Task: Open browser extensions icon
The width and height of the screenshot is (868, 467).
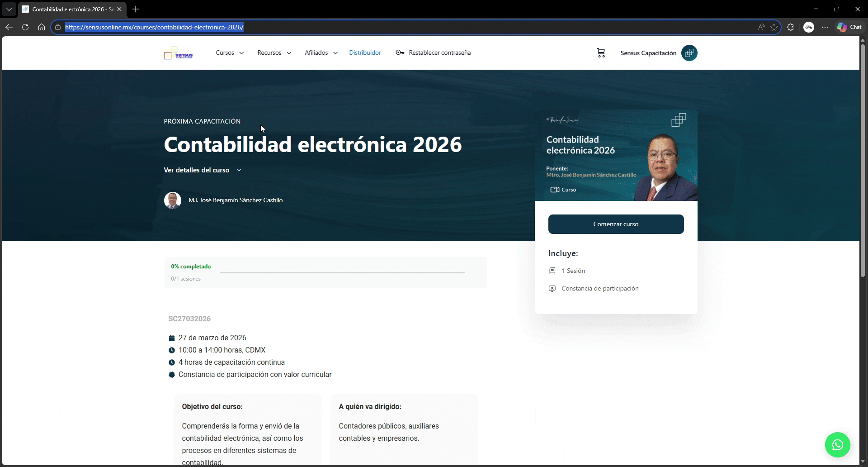Action: (x=790, y=27)
